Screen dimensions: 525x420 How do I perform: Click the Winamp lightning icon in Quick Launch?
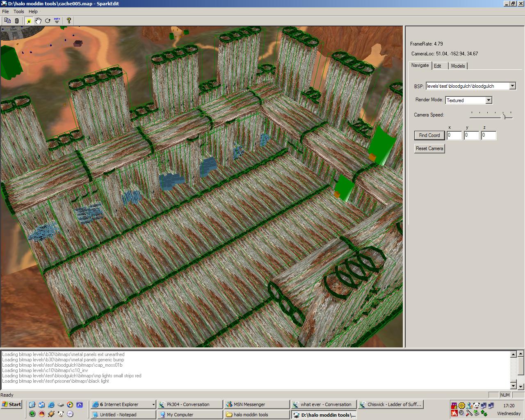click(x=51, y=414)
